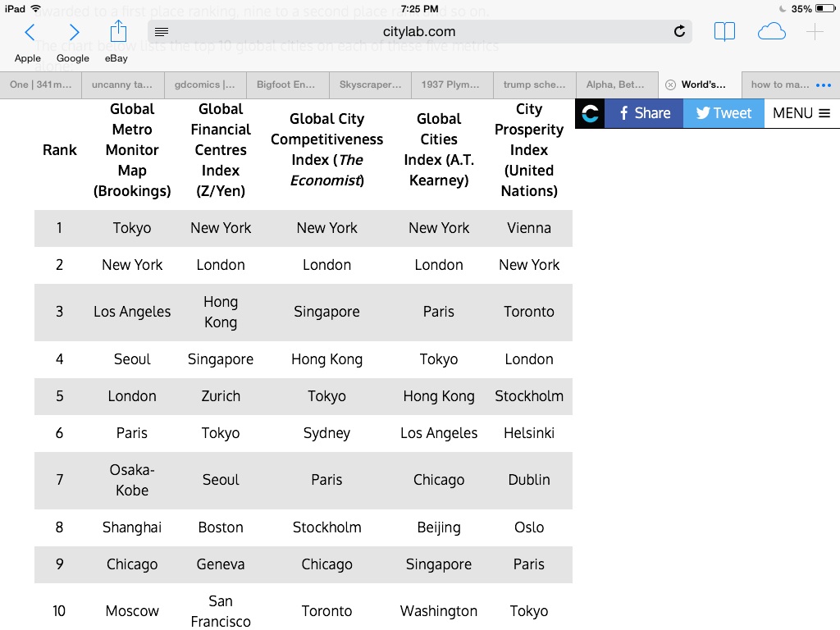Open the bookmarks book icon
The height and width of the screenshot is (630, 840).
click(x=724, y=32)
